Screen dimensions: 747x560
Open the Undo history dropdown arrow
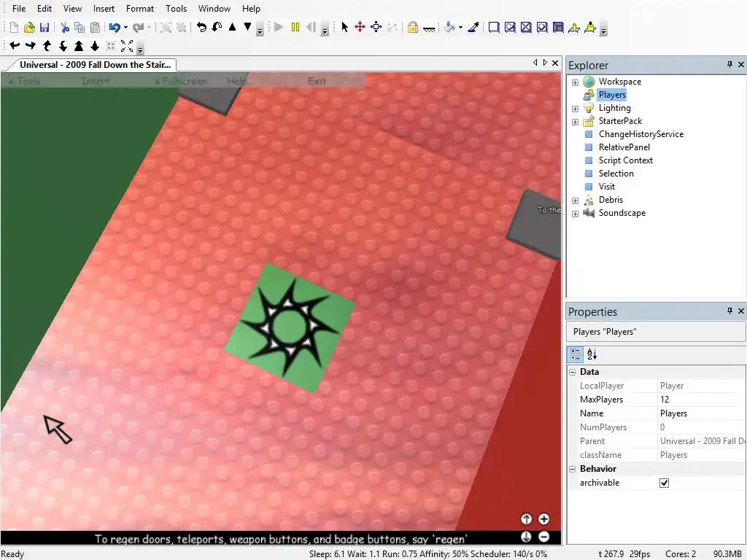coord(125,28)
